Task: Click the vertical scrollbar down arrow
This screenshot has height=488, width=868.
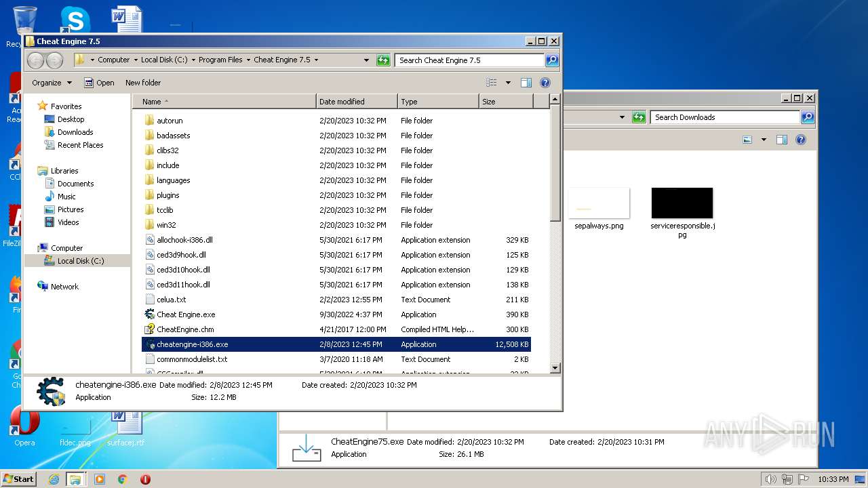Action: [555, 368]
